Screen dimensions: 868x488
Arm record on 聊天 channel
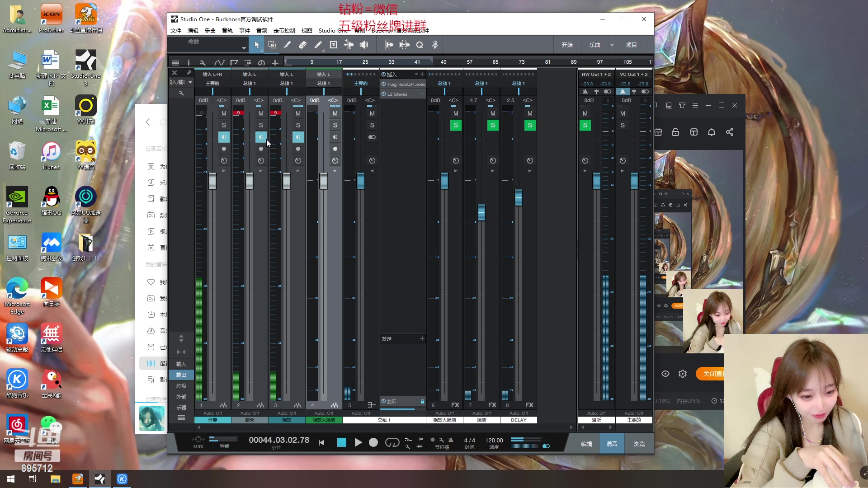coord(261,149)
